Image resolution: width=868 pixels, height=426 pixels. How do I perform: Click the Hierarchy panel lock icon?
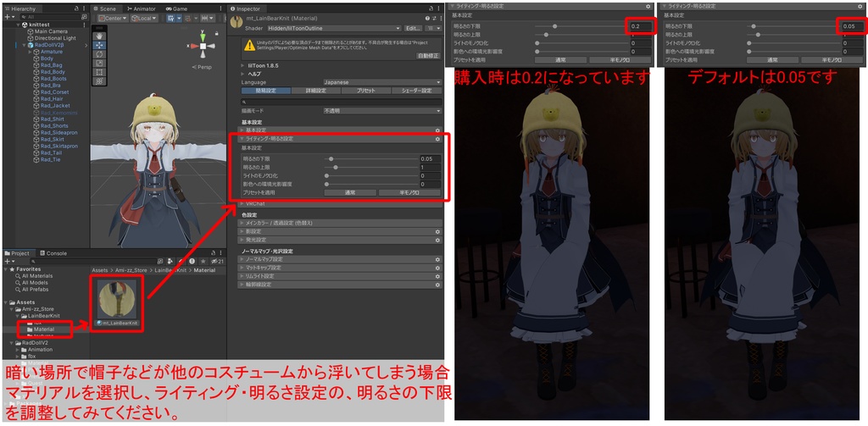(76, 8)
